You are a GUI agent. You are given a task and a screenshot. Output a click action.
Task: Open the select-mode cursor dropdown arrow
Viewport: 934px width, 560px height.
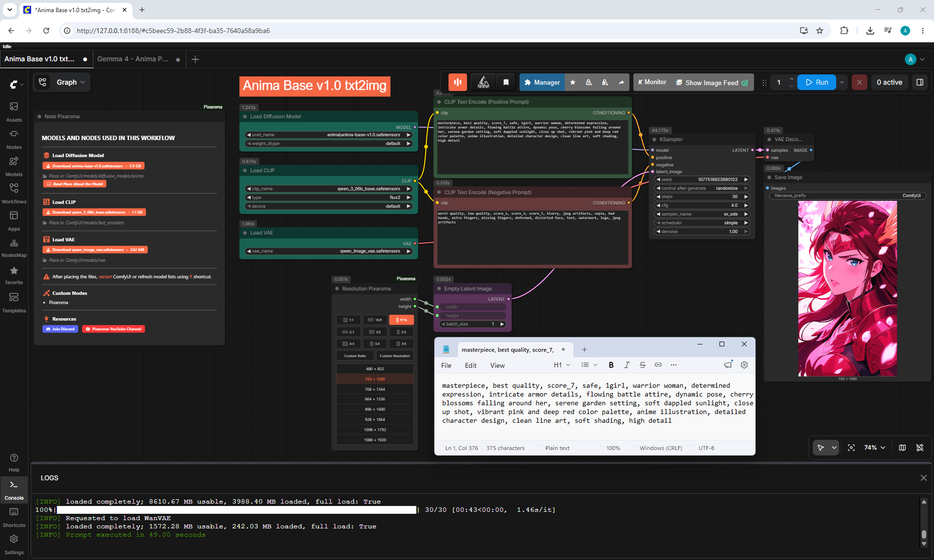pyautogui.click(x=834, y=448)
